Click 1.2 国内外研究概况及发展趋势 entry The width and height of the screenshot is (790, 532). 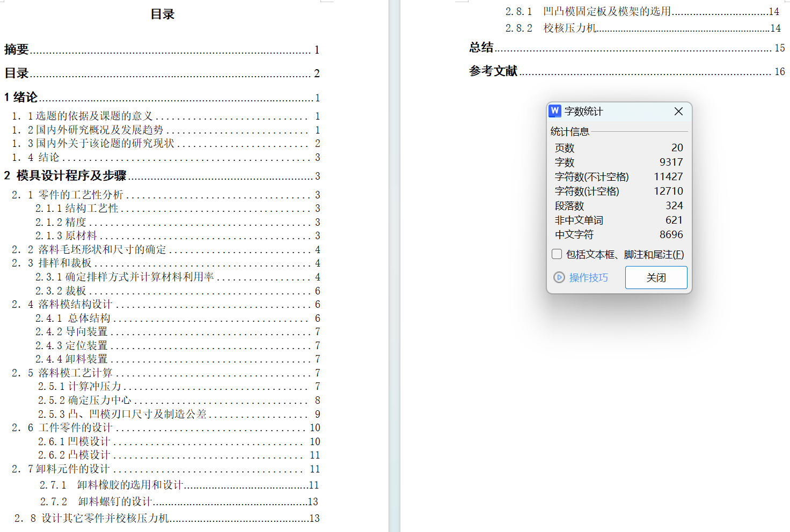(x=166, y=130)
